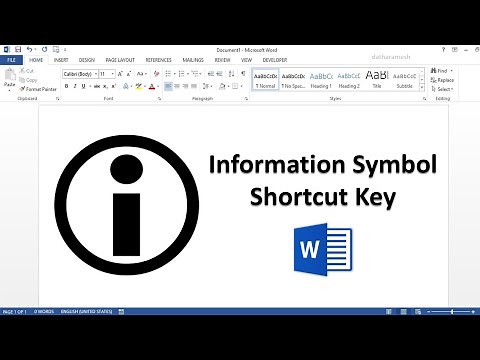Open Ribbon Display Options
This screenshot has height=360, width=480.
(455, 50)
